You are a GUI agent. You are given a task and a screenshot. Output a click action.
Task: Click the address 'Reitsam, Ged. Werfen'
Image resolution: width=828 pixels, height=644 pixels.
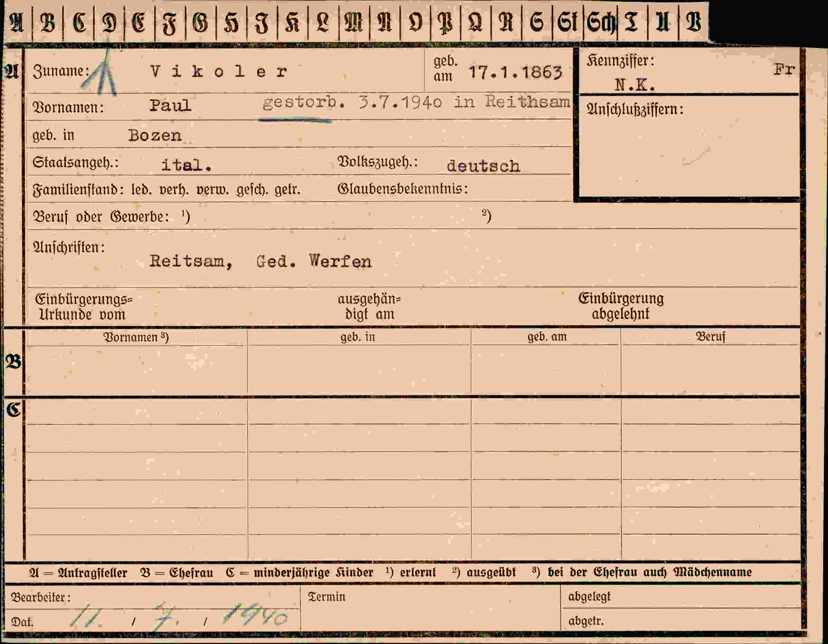point(261,261)
